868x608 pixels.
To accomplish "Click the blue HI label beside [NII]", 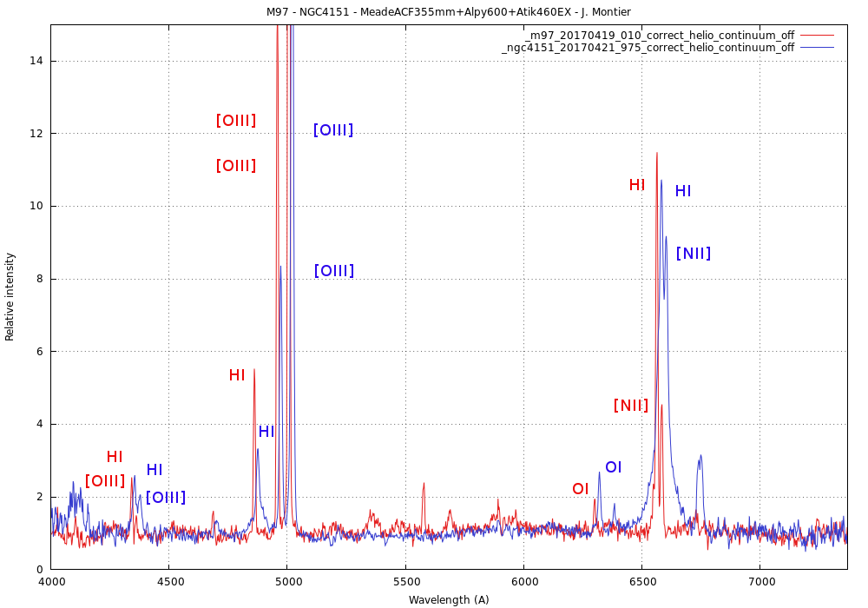I will (683, 191).
